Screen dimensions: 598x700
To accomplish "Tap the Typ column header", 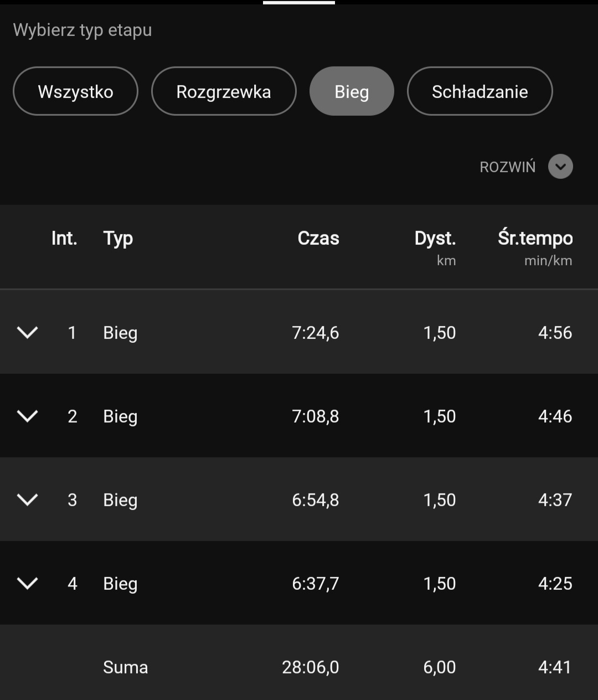I will pyautogui.click(x=118, y=239).
